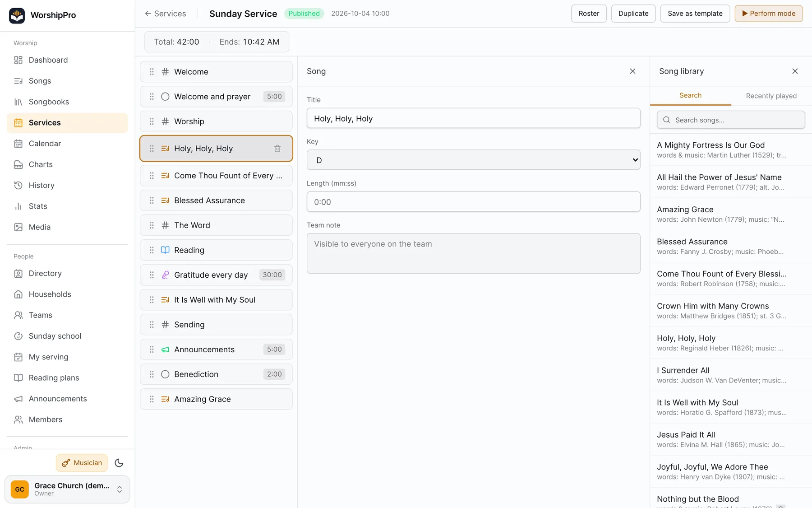Expand the Grace Church organization switcher
Screen dimensions: 812x508
click(x=67, y=489)
